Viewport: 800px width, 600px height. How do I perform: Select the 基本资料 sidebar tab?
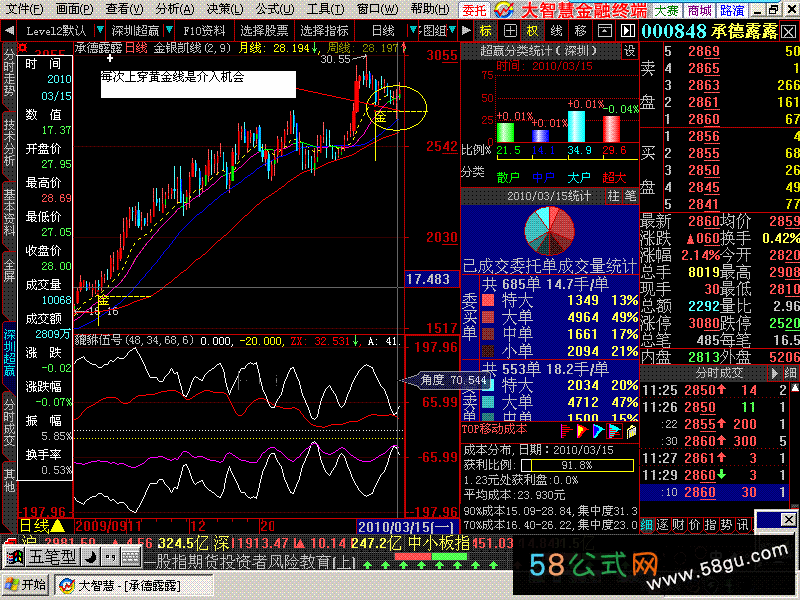tap(9, 212)
